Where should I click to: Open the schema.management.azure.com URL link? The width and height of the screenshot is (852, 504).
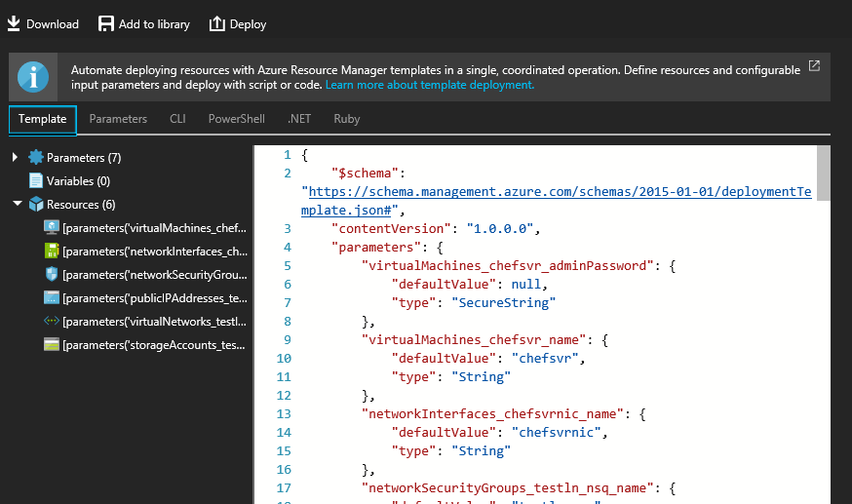click(557, 201)
